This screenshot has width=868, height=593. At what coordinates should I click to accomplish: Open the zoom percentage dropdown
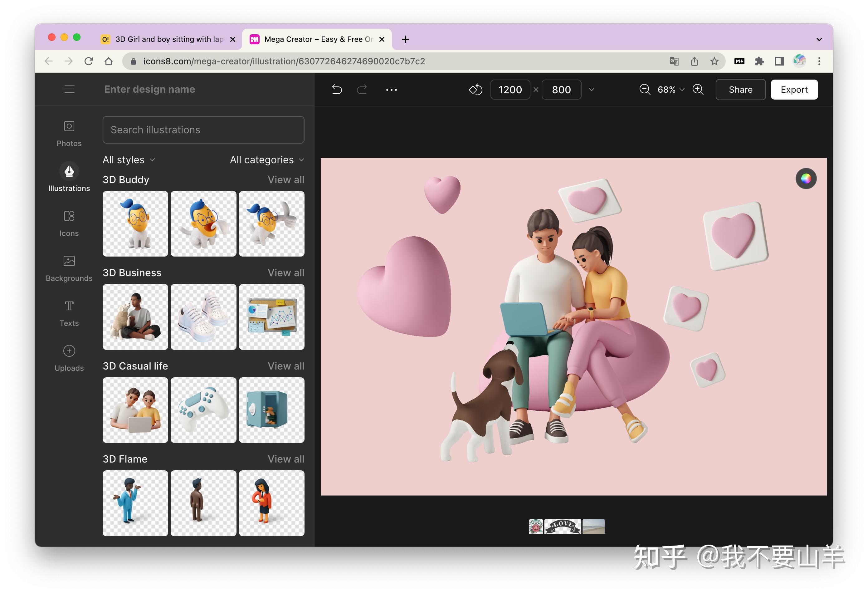(x=682, y=89)
